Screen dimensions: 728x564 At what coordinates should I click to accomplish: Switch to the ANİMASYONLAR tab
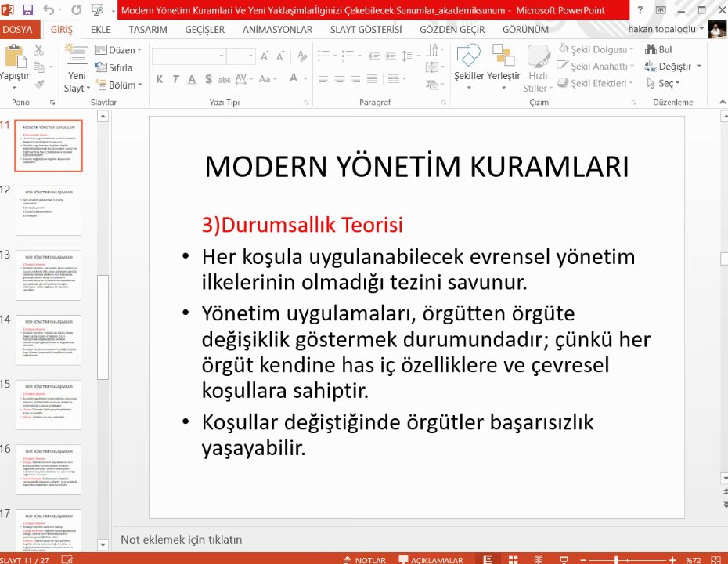pyautogui.click(x=277, y=30)
